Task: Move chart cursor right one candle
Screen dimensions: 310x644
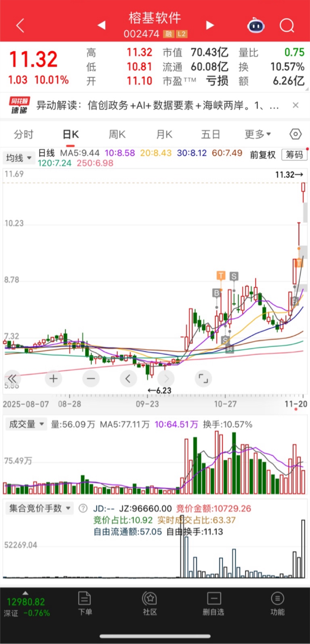Action: click(166, 379)
